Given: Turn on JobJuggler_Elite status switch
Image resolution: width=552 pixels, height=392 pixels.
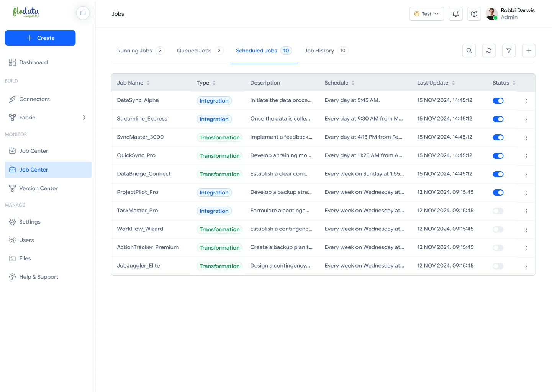Looking at the screenshot, I should pos(498,266).
